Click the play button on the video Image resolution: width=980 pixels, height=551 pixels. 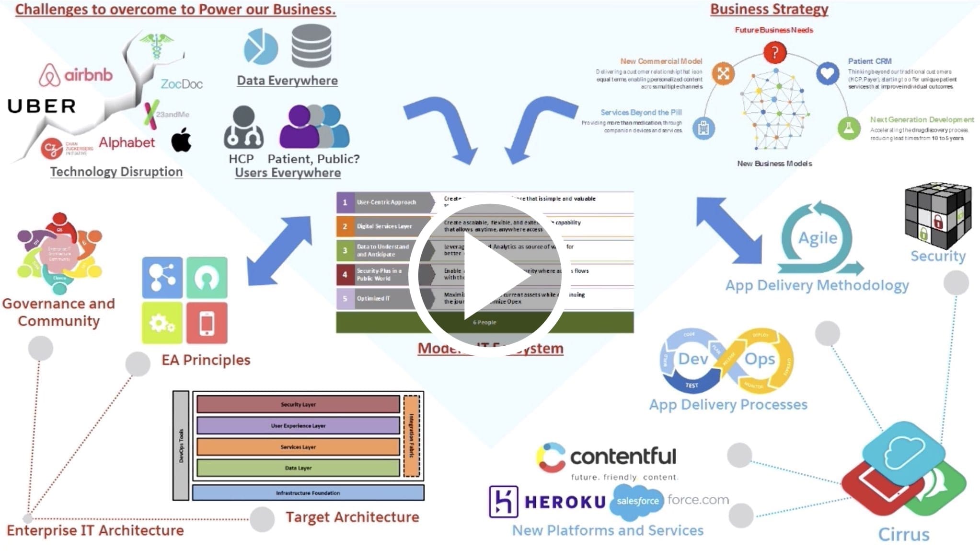coord(489,275)
